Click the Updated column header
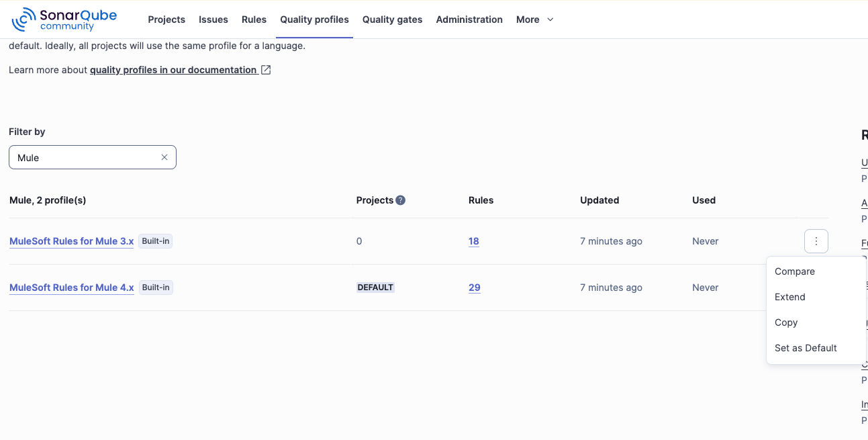The image size is (868, 440). pyautogui.click(x=599, y=200)
